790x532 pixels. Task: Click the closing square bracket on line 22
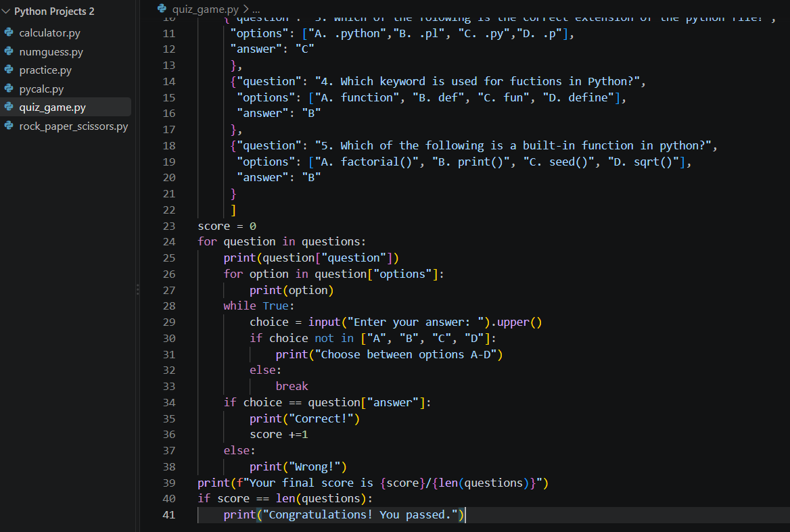click(x=233, y=210)
